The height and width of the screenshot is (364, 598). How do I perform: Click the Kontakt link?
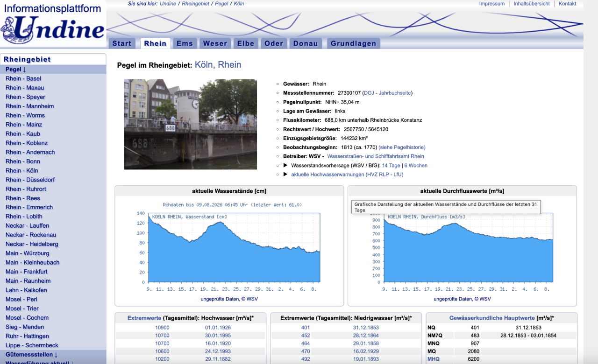[567, 4]
